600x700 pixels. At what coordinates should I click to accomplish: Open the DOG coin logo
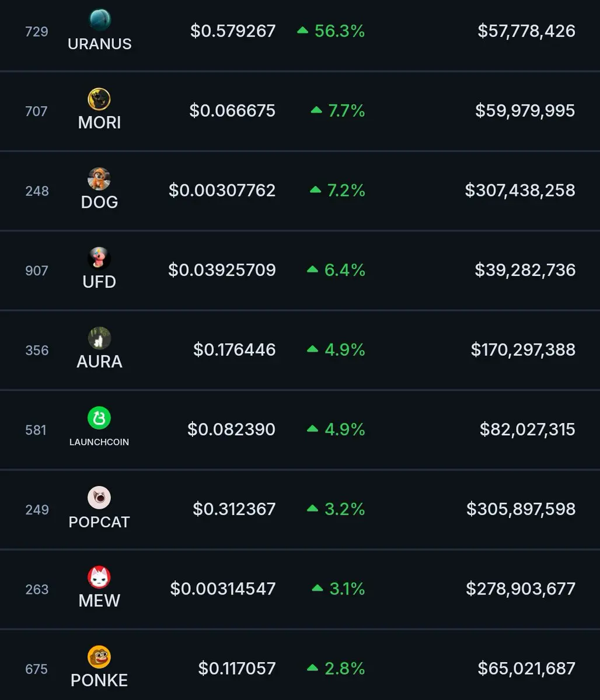coord(99,178)
